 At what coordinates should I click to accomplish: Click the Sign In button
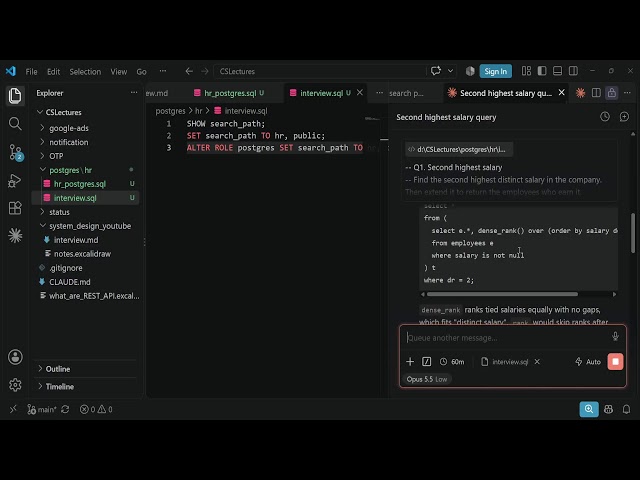point(496,71)
